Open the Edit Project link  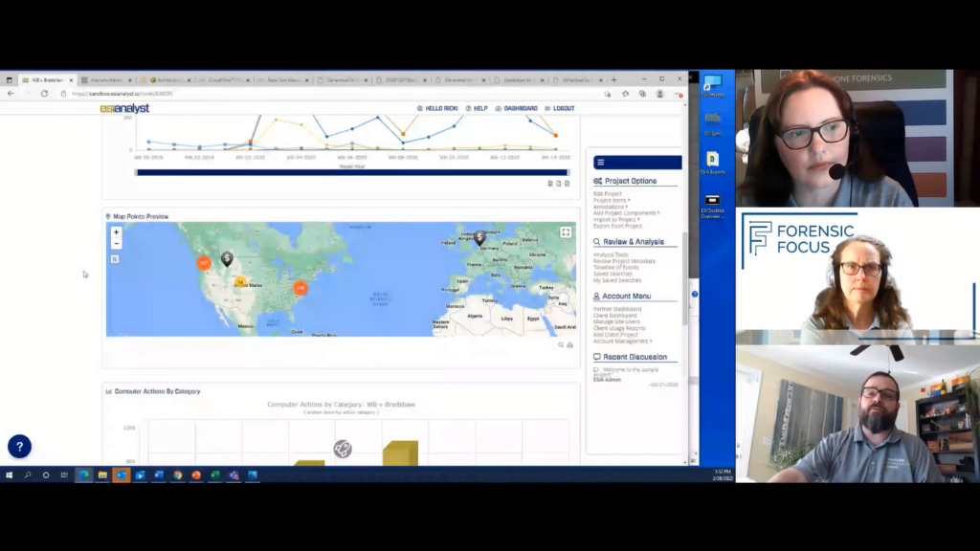(608, 194)
